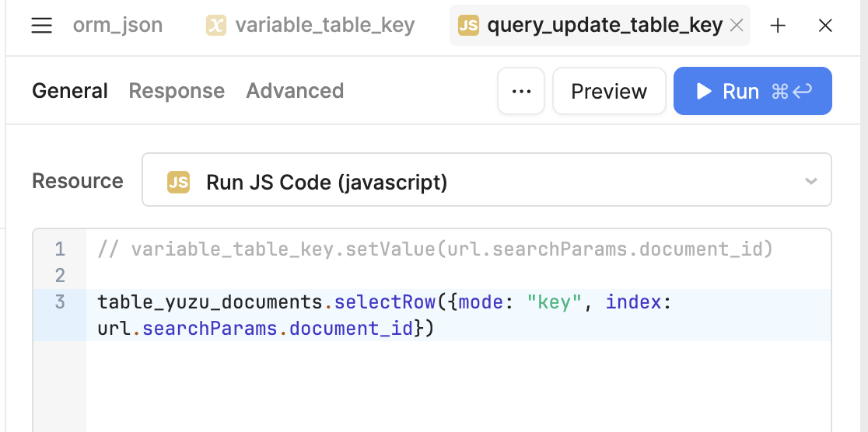This screenshot has height=432, width=868.
Task: Click the commented setValue code on line 1
Action: click(x=436, y=249)
